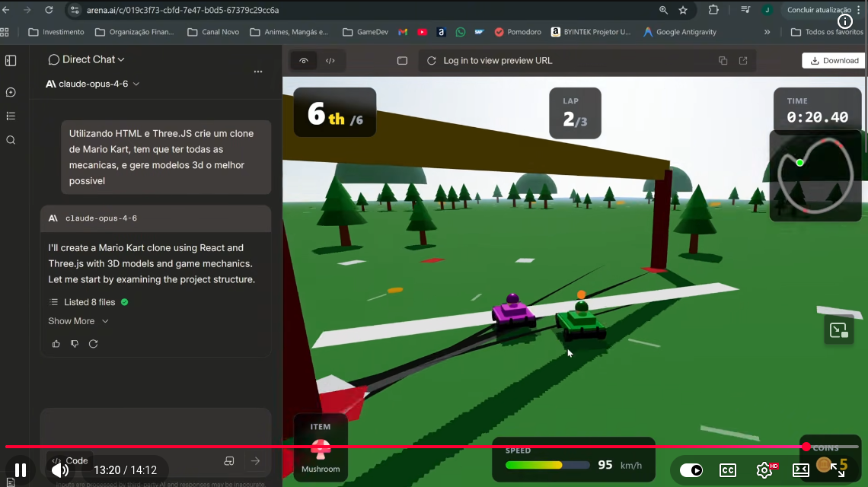
Task: Switch to preview view eye toggle
Action: click(303, 60)
